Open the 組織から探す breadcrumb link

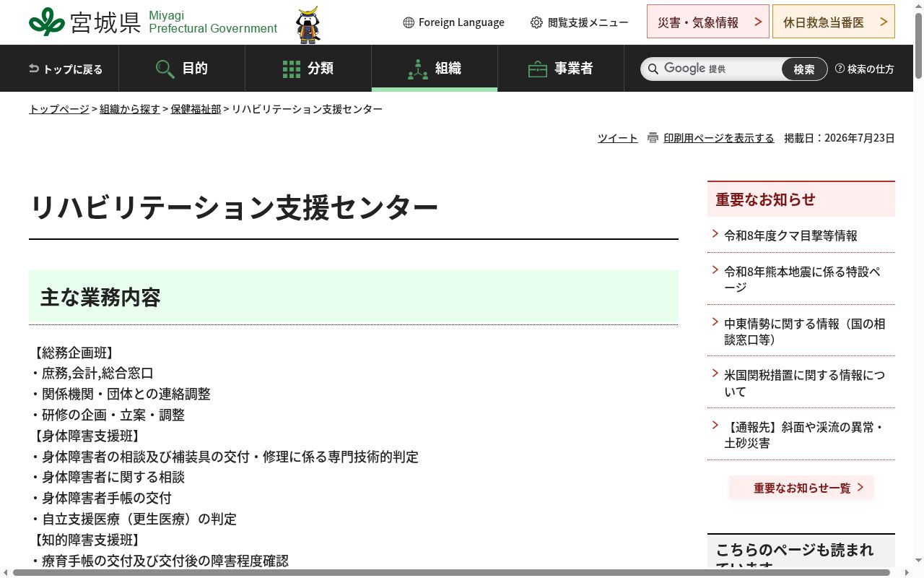click(x=130, y=109)
